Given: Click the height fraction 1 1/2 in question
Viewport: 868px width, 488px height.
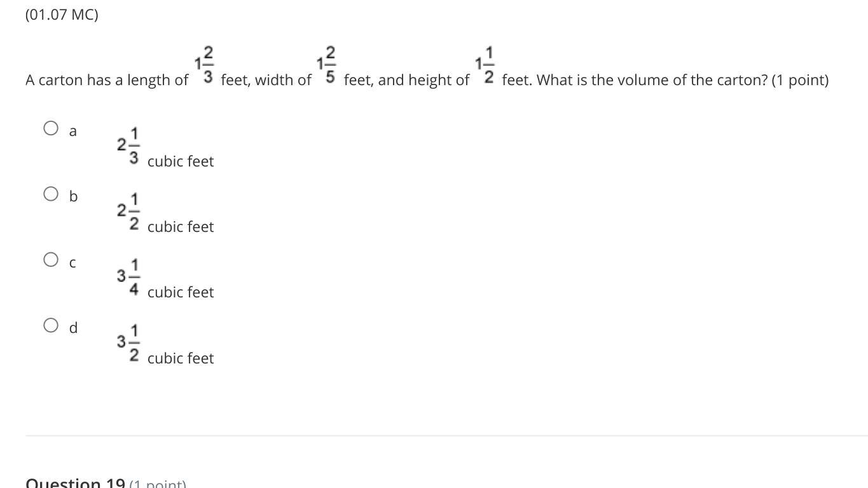Looking at the screenshot, I should (485, 65).
